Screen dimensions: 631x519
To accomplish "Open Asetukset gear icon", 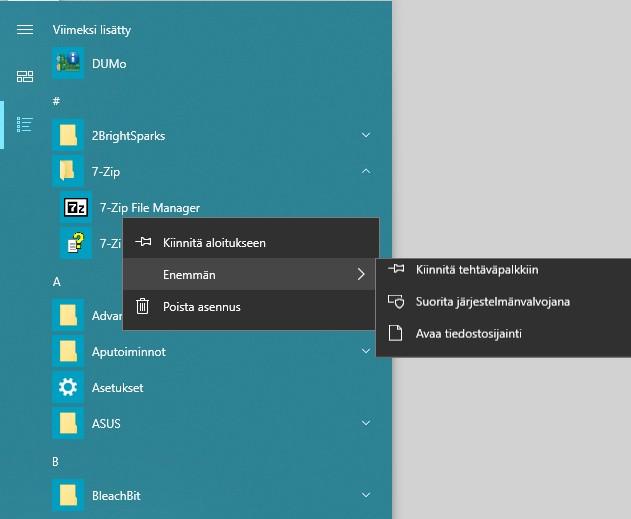I will click(x=68, y=387).
